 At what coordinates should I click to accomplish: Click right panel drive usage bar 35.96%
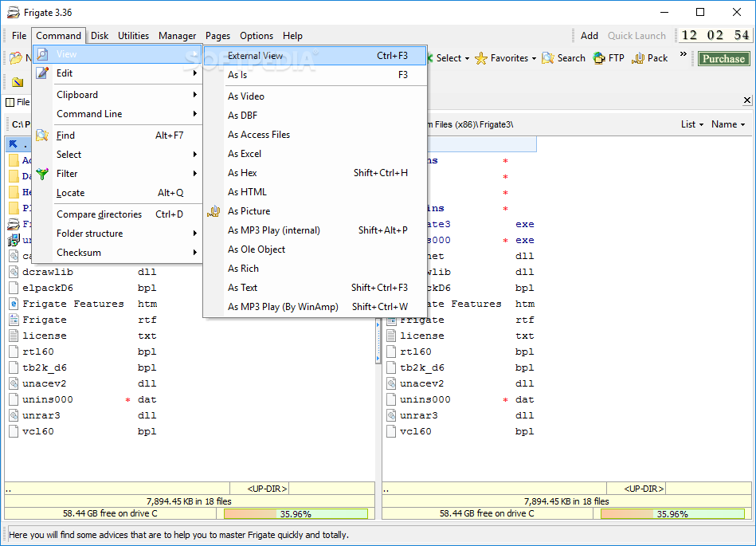[672, 514]
